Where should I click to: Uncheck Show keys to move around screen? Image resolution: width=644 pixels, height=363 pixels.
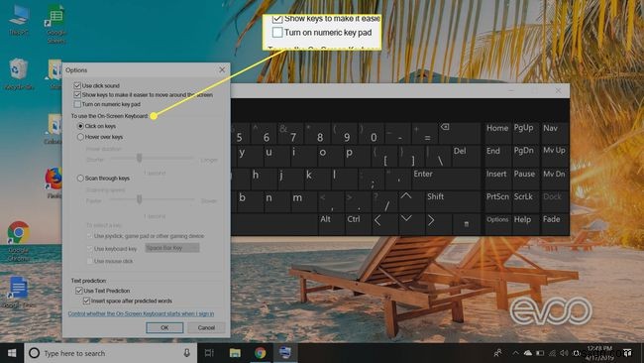(x=77, y=94)
